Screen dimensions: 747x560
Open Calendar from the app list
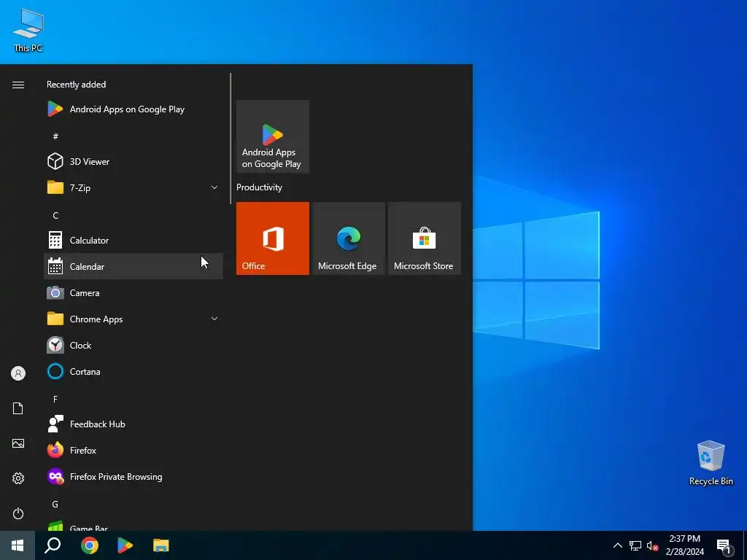[133, 266]
